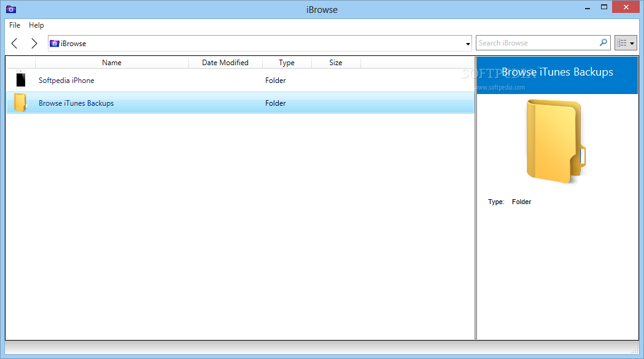
Task: Click the Browse iTunes Backups preview heading
Action: click(x=557, y=72)
